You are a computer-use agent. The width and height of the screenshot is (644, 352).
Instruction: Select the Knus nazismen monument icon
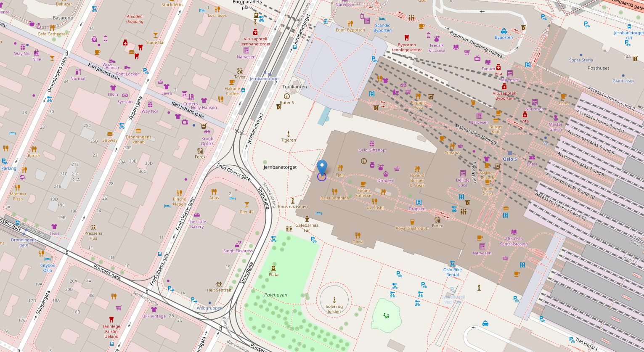[292, 200]
